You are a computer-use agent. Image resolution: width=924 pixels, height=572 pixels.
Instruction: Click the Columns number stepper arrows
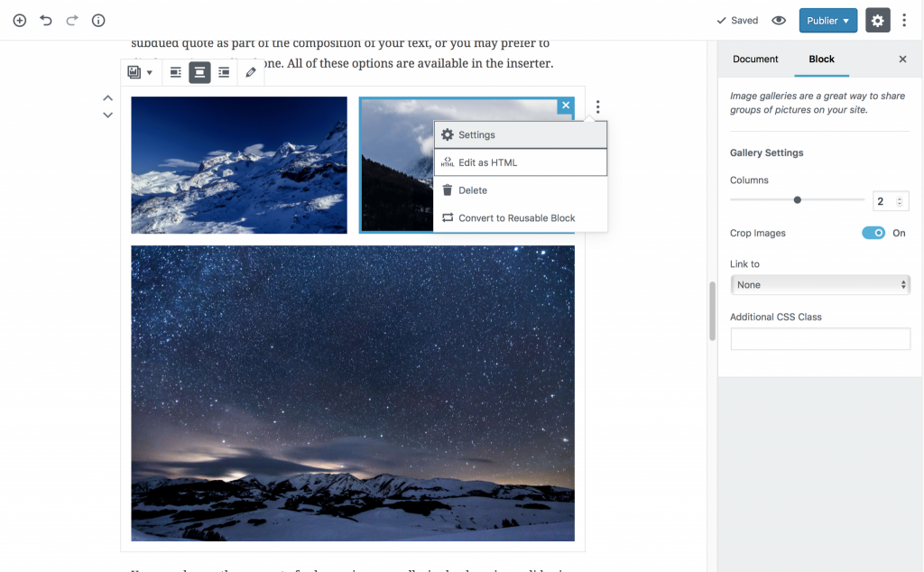pyautogui.click(x=900, y=201)
